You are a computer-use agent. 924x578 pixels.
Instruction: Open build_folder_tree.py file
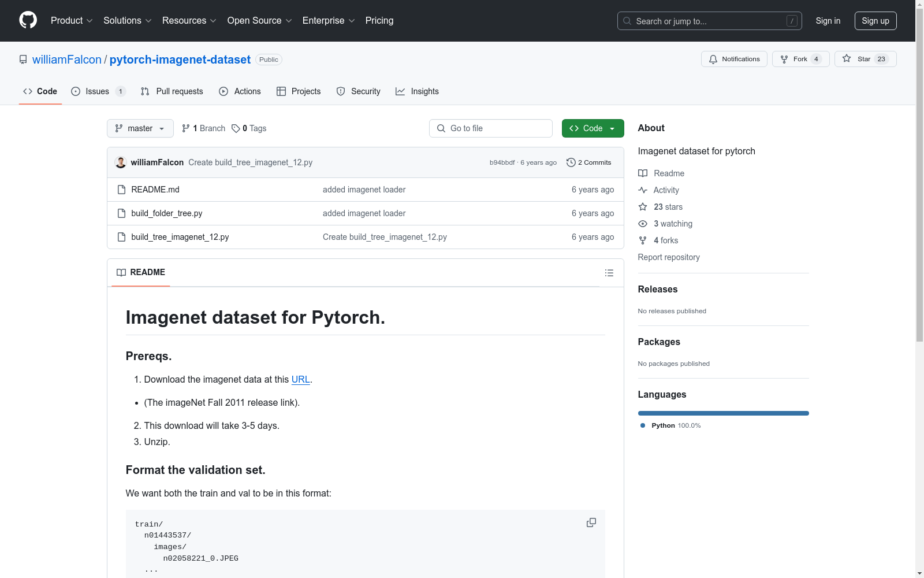pos(167,213)
